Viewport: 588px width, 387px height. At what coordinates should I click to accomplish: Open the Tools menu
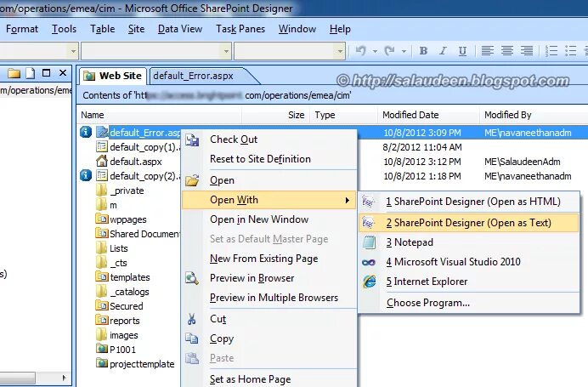point(64,29)
